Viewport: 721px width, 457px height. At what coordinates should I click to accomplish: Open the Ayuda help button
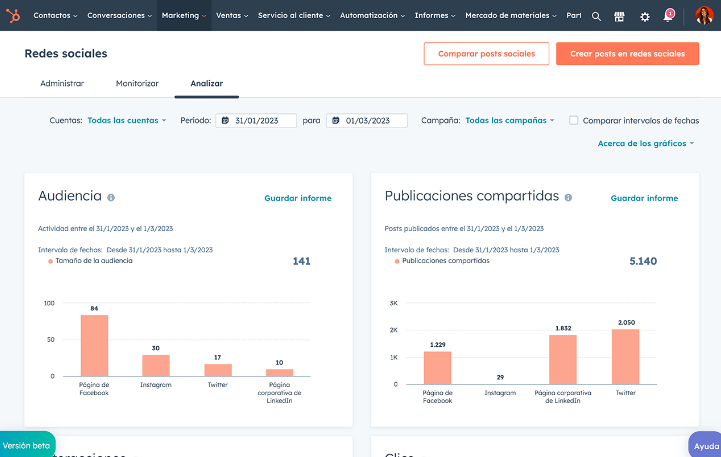[705, 445]
